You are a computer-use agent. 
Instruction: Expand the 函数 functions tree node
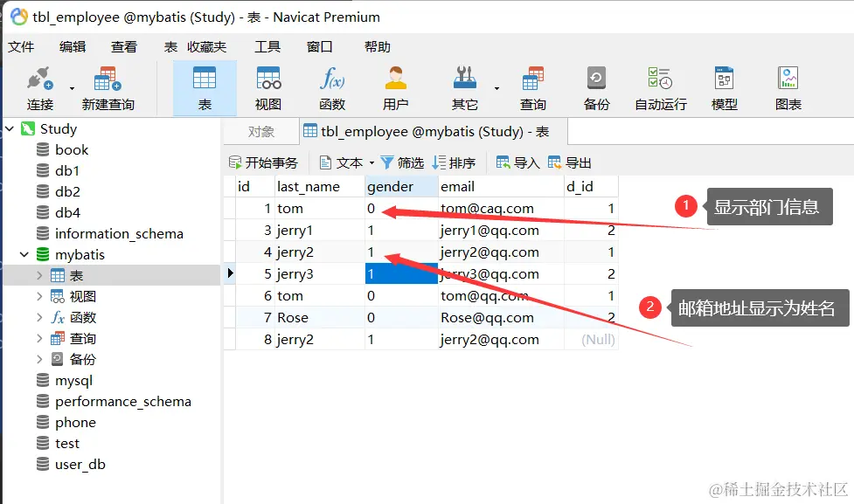point(39,317)
